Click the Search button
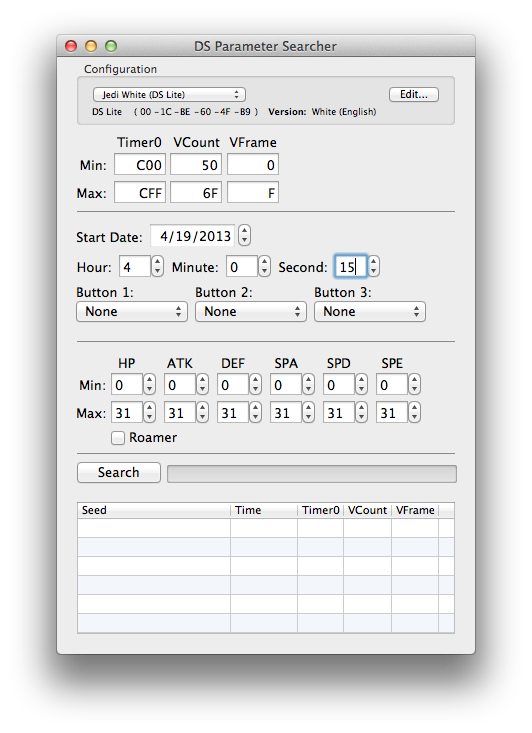This screenshot has height=733, width=532. pos(119,473)
